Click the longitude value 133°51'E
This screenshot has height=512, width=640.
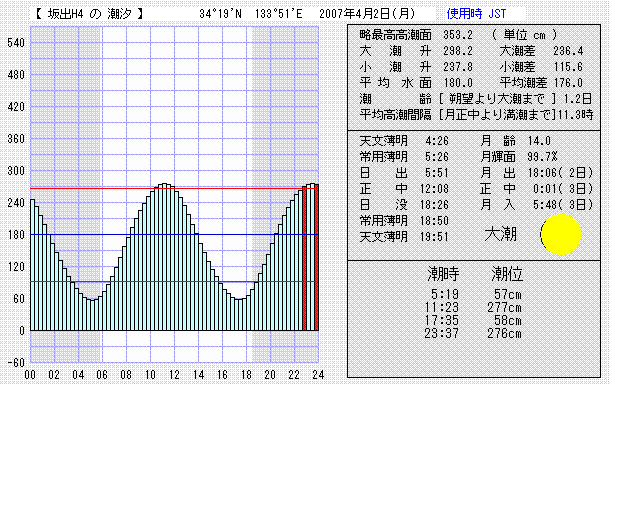(279, 14)
